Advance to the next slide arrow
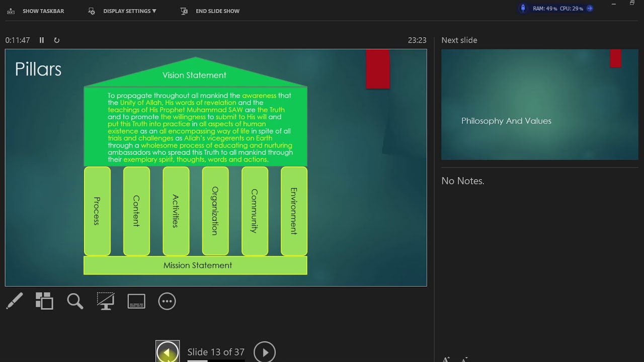This screenshot has width=644, height=362. pos(265,351)
